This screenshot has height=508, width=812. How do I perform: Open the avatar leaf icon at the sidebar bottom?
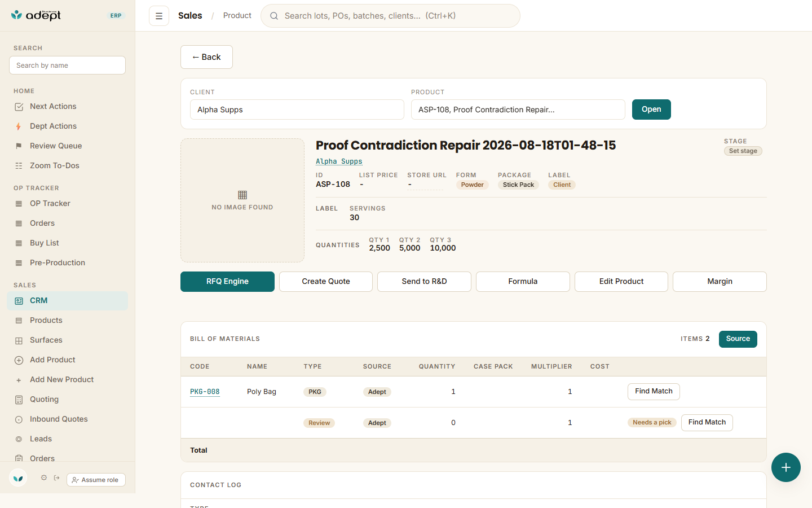point(18,478)
